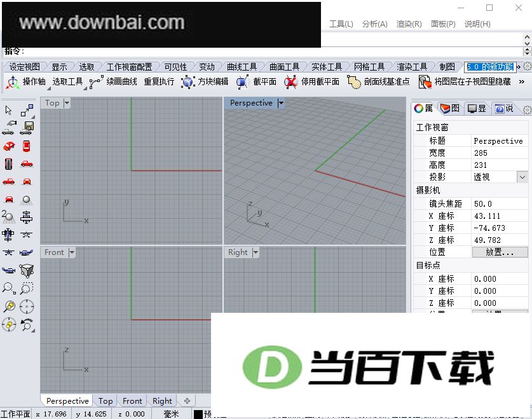Image resolution: width=532 pixels, height=419 pixels.
Task: Click the control points on icon
Action: click(x=27, y=110)
